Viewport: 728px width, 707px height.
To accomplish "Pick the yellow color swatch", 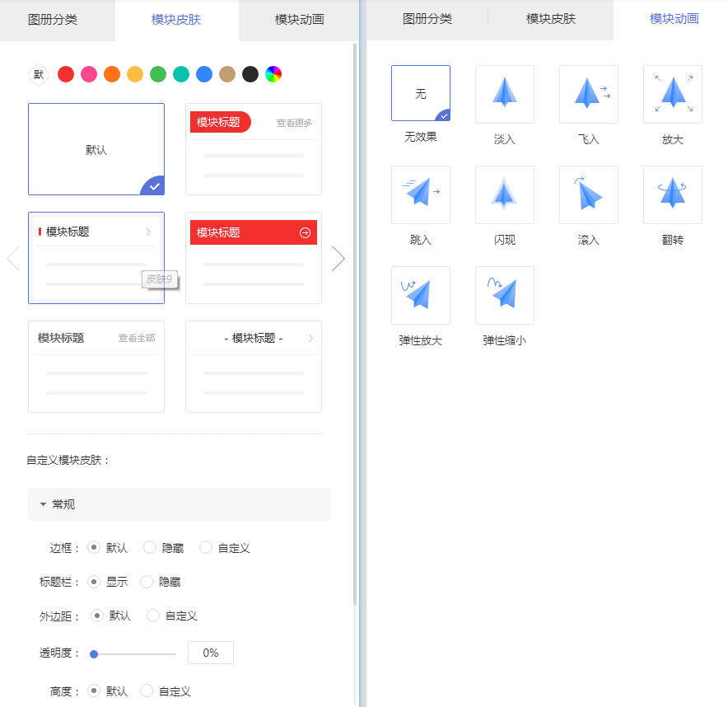I will (135, 74).
